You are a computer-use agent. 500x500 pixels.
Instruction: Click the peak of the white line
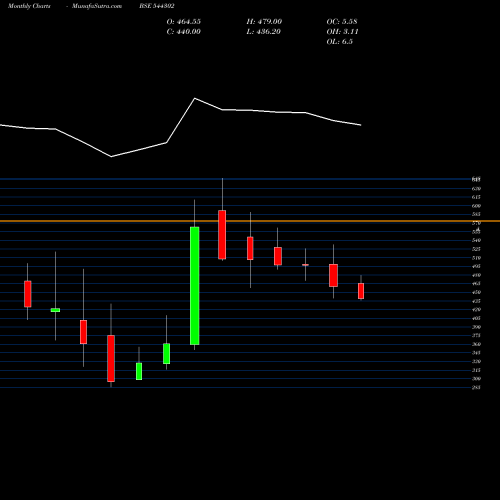195,98
